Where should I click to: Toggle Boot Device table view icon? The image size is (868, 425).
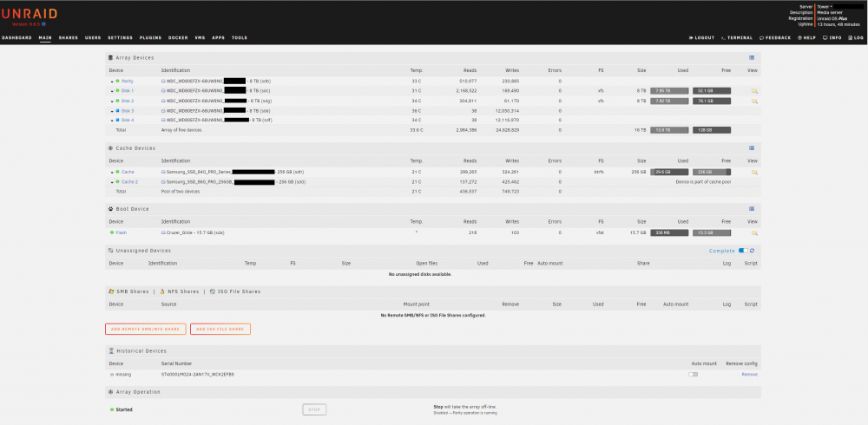coord(751,209)
